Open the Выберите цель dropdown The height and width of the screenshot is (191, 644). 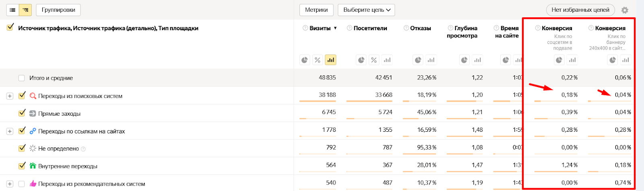tap(366, 10)
